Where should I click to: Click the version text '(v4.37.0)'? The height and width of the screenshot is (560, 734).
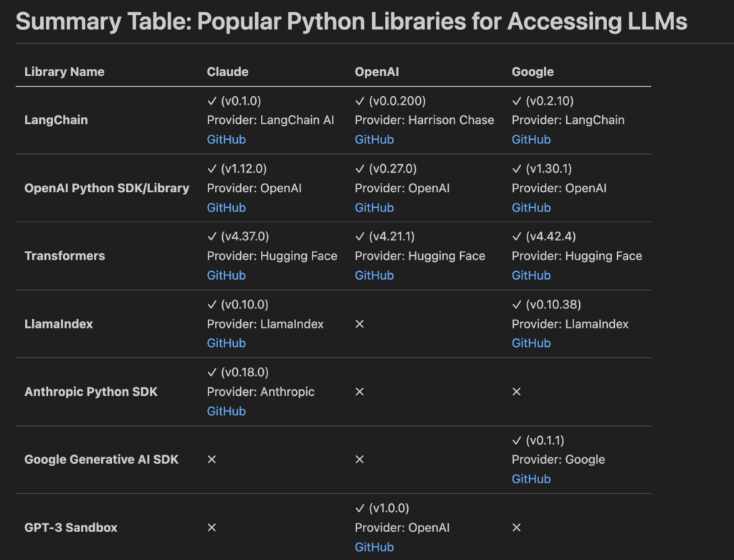click(x=245, y=237)
